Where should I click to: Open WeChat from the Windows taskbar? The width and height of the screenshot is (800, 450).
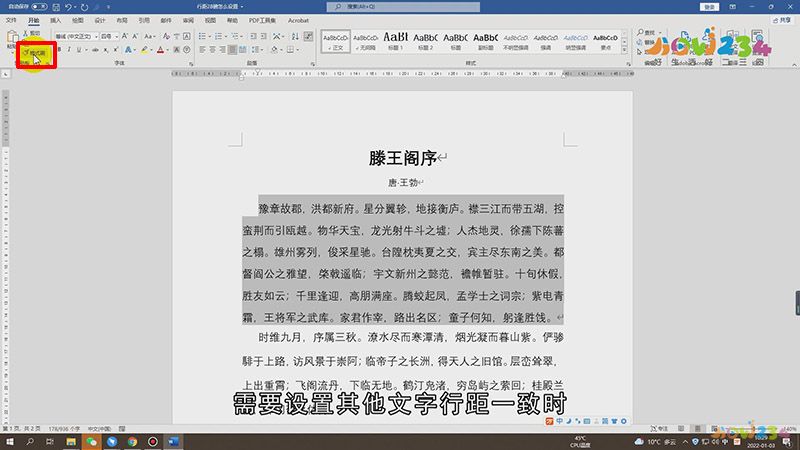click(91, 442)
